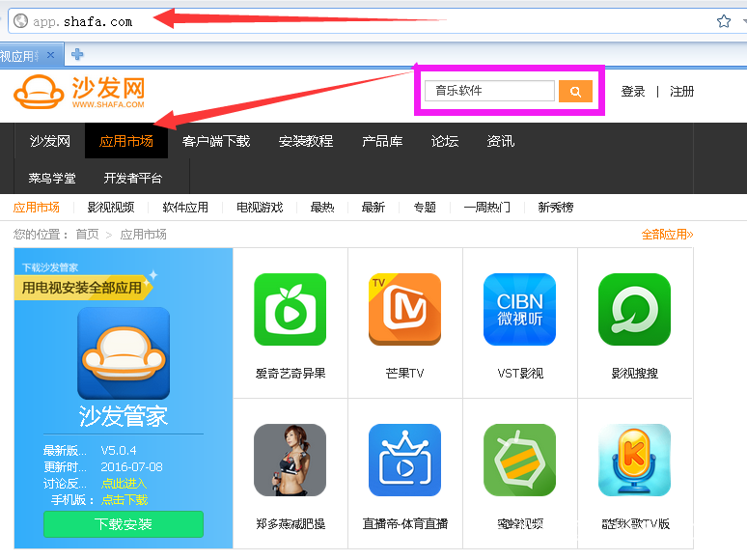Select the 最新 sub-tab
Screen dimensions: 747x560
pyautogui.click(x=373, y=208)
